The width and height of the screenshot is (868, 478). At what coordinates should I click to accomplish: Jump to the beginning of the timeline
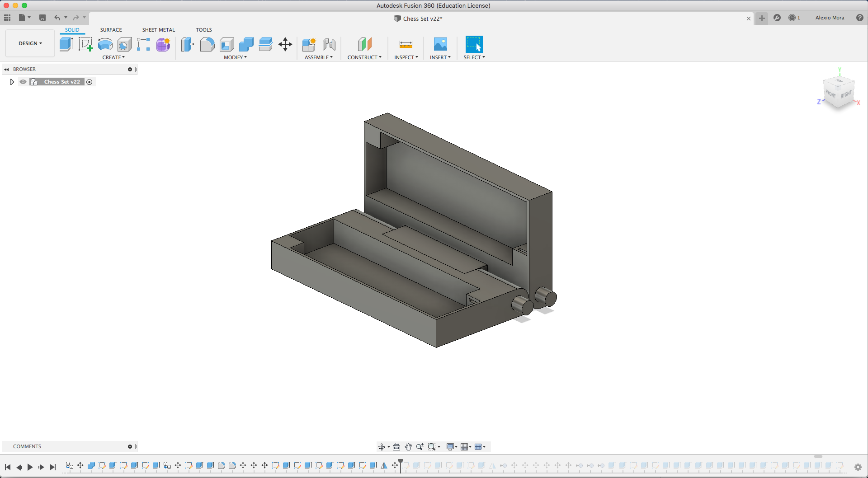click(8, 467)
